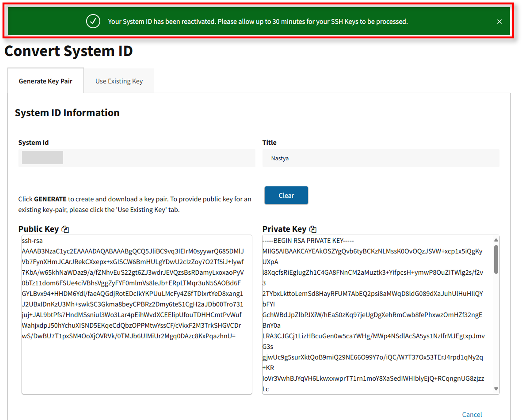Click the Convert System ID page heading
Image resolution: width=522 pixels, height=420 pixels.
tap(69, 51)
